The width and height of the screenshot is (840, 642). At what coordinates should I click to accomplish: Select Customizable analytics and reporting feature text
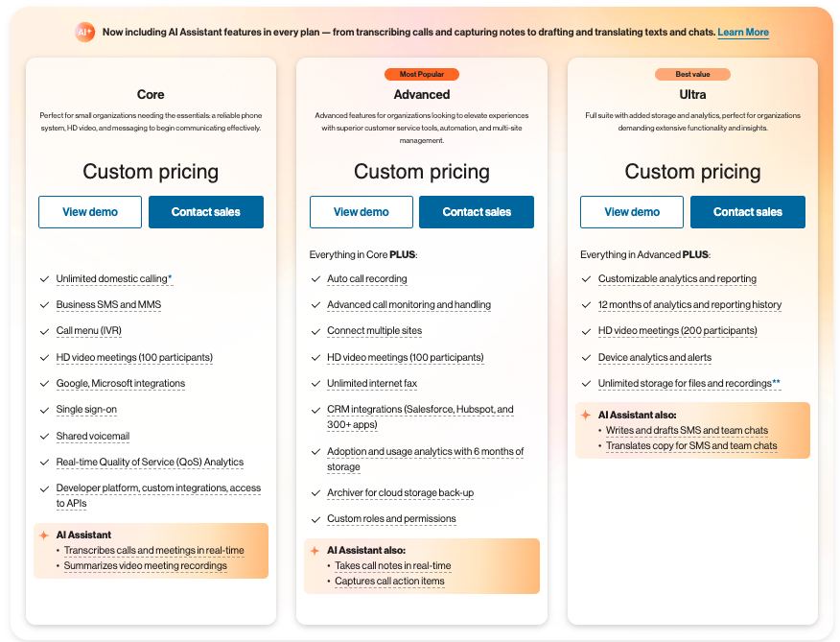[x=677, y=279]
